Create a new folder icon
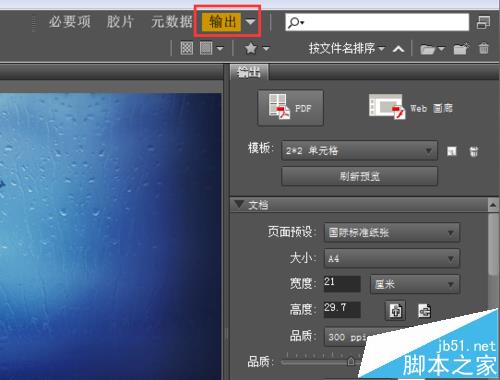500x380 pixels. point(462,49)
